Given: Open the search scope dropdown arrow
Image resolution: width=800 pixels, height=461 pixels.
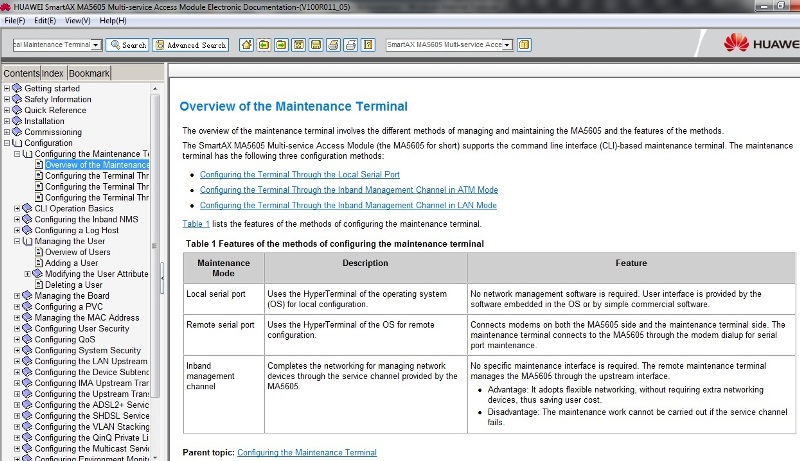Looking at the screenshot, I should click(x=96, y=45).
